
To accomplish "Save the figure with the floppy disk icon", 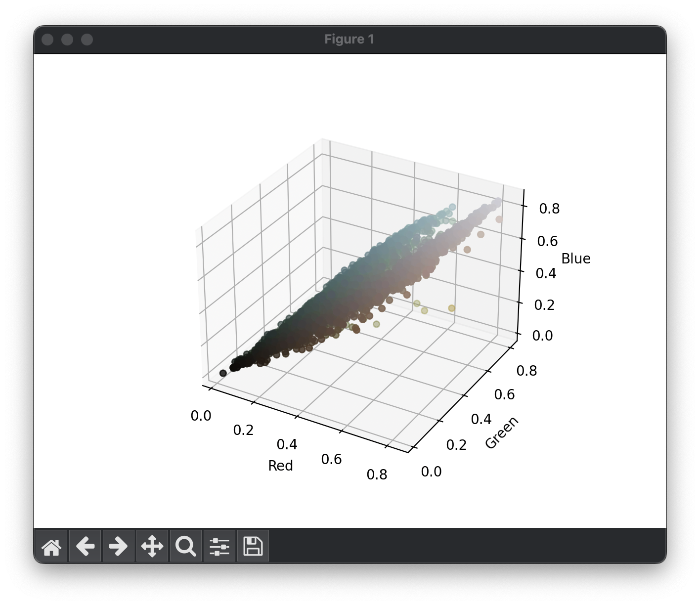I will (253, 546).
